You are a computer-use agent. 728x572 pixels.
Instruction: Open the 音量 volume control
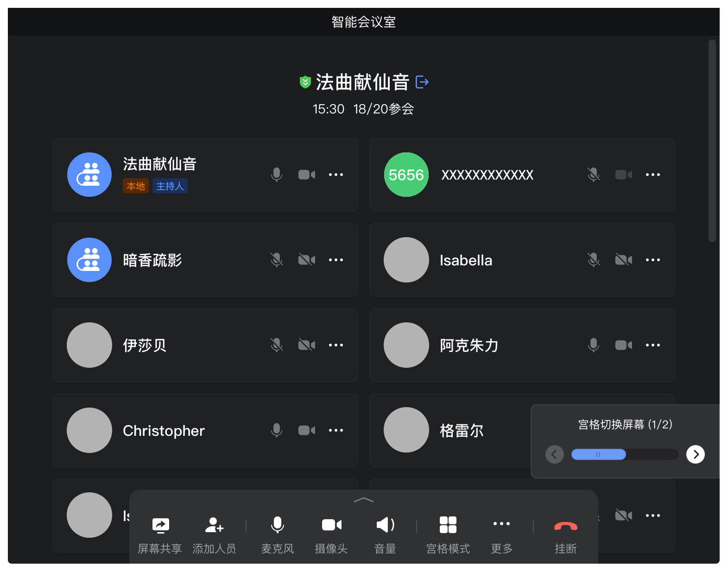(x=385, y=535)
